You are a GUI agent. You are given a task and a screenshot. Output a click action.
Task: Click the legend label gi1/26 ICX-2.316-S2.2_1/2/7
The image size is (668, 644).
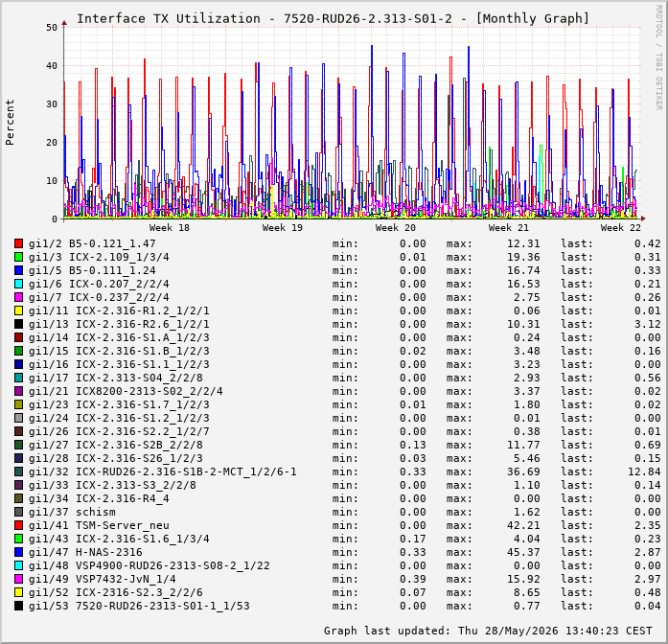point(119,431)
